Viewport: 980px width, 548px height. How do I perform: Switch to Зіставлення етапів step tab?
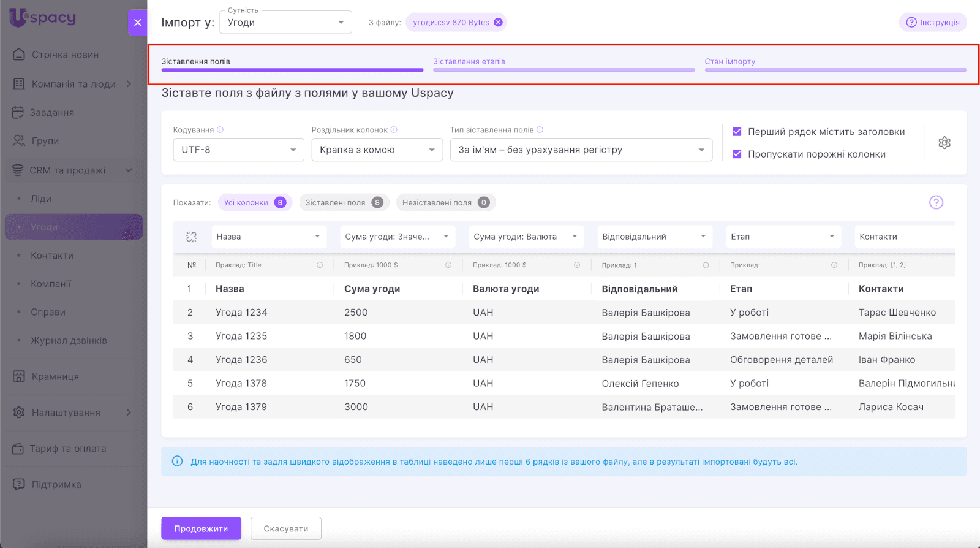[x=563, y=64]
